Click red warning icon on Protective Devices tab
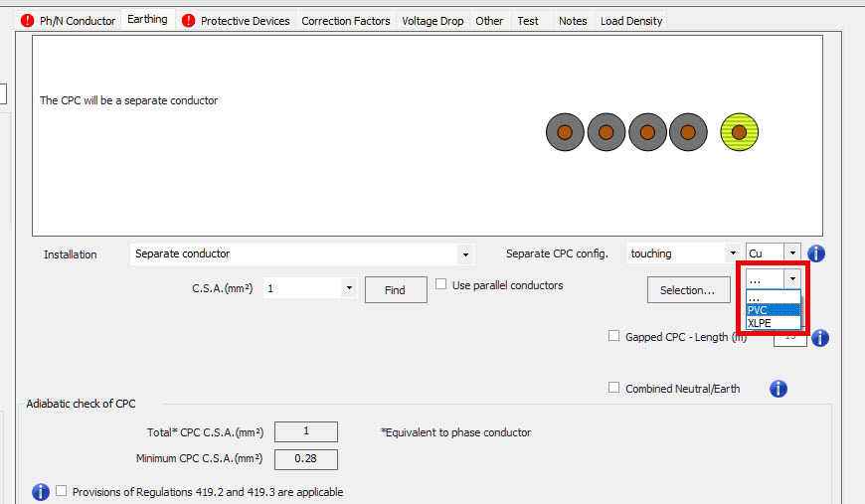The width and height of the screenshot is (865, 504). [189, 21]
